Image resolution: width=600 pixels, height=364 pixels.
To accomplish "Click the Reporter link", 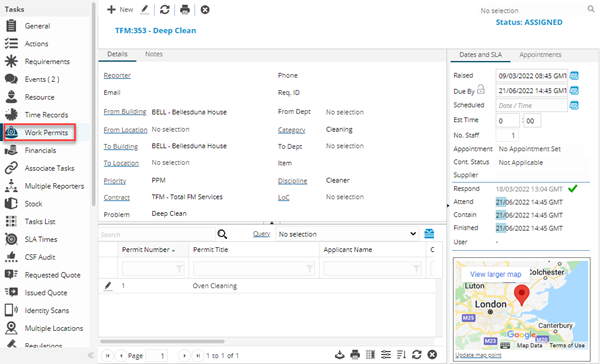I will 117,75.
